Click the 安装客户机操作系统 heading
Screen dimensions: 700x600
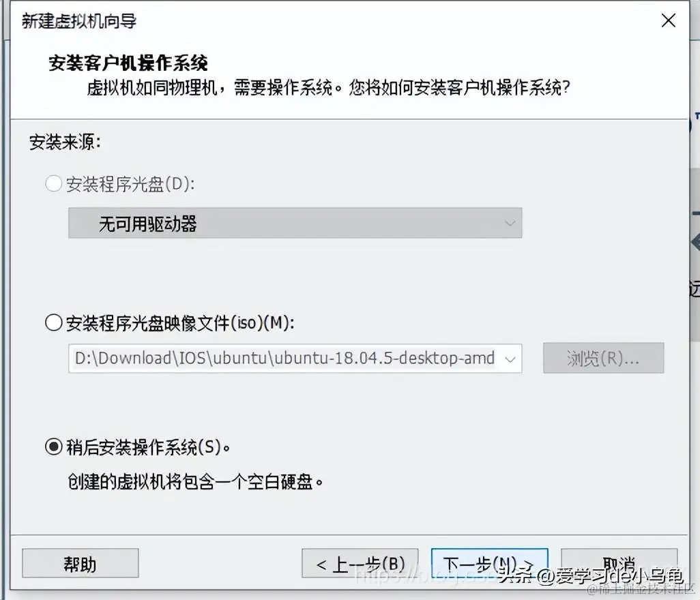point(128,63)
